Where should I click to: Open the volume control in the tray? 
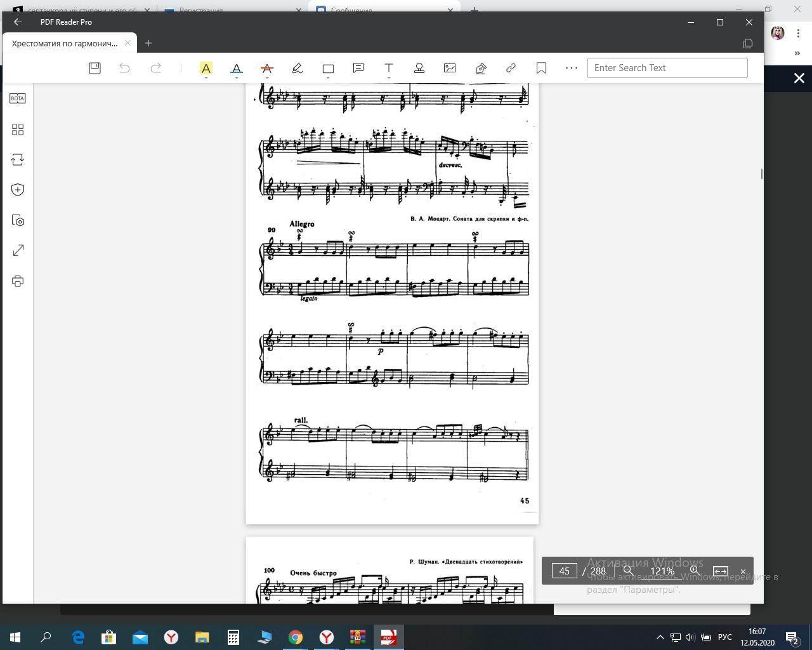tap(690, 637)
